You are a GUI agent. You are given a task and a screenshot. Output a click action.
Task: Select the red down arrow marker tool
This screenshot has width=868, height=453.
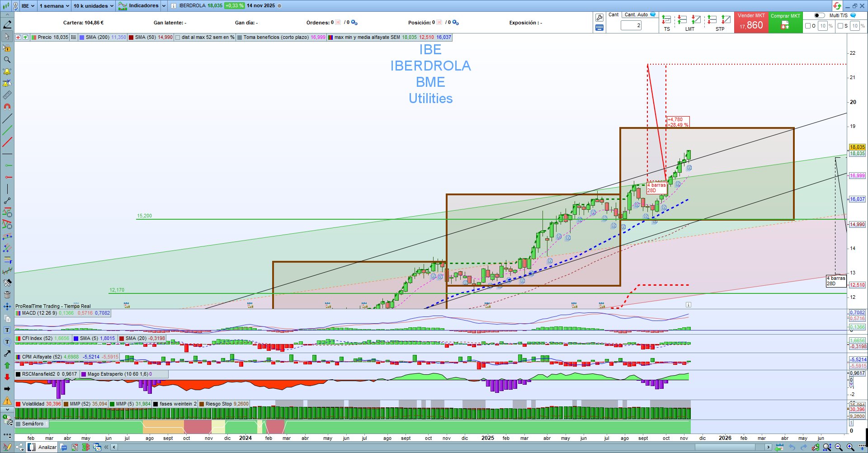tap(7, 377)
